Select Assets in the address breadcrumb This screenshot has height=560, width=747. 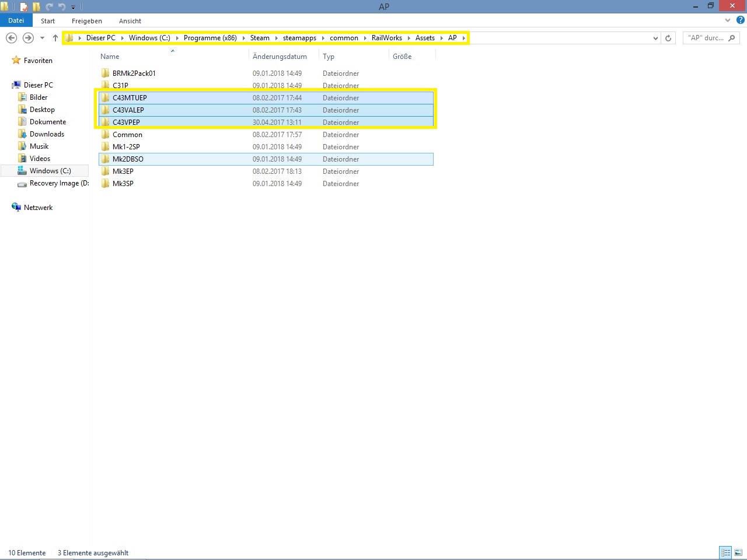click(425, 38)
